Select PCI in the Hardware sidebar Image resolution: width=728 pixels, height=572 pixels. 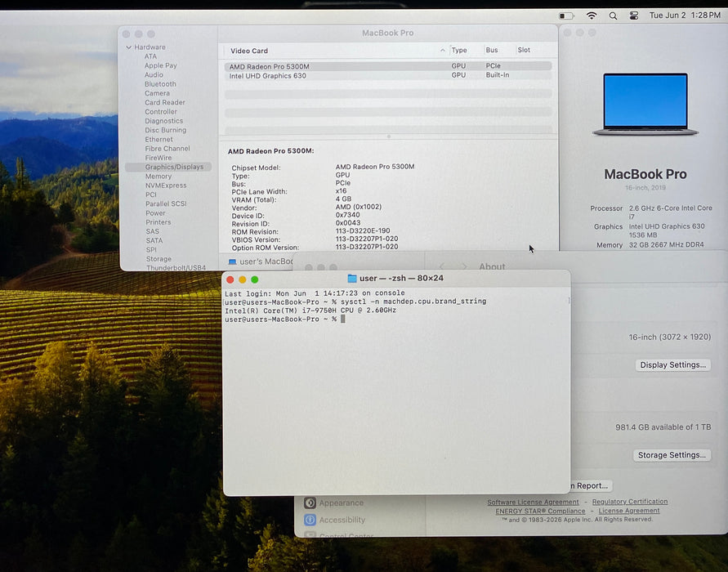click(150, 194)
